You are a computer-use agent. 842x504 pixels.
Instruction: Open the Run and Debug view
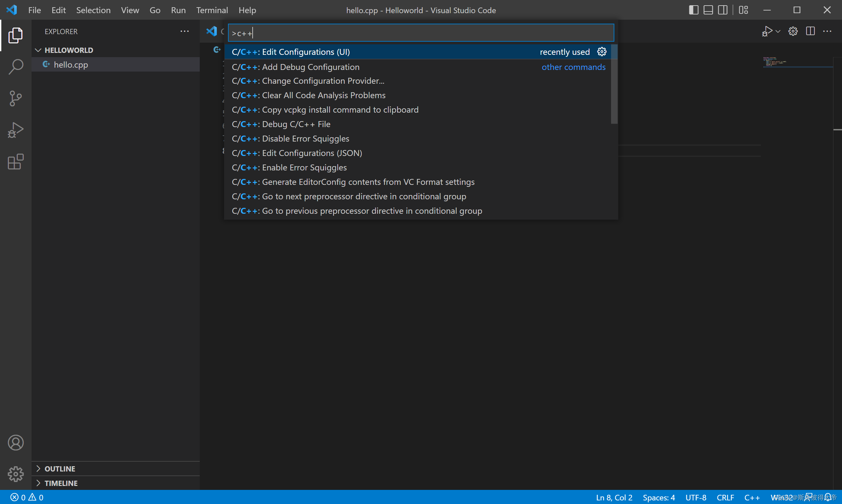(x=16, y=130)
